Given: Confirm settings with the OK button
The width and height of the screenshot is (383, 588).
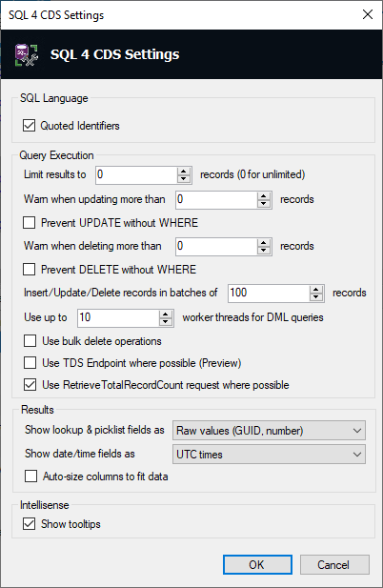Looking at the screenshot, I should (x=257, y=565).
